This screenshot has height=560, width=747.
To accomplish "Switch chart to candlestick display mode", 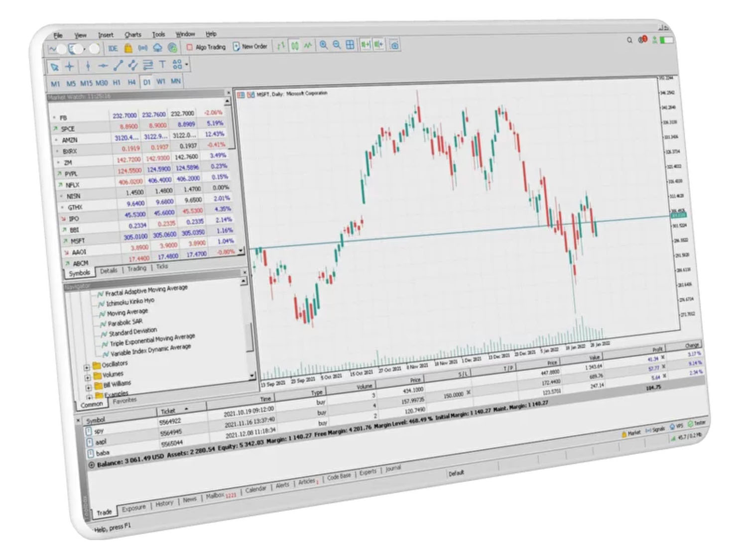I will click(295, 45).
